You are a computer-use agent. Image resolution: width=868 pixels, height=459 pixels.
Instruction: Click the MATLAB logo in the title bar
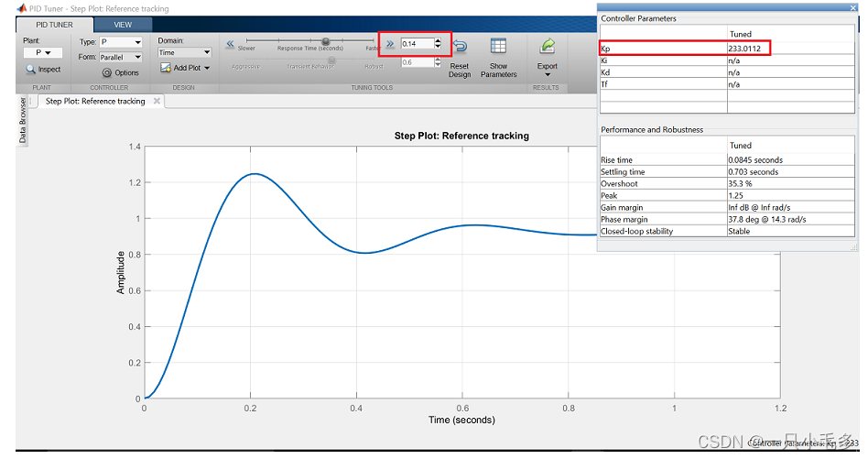tap(22, 7)
